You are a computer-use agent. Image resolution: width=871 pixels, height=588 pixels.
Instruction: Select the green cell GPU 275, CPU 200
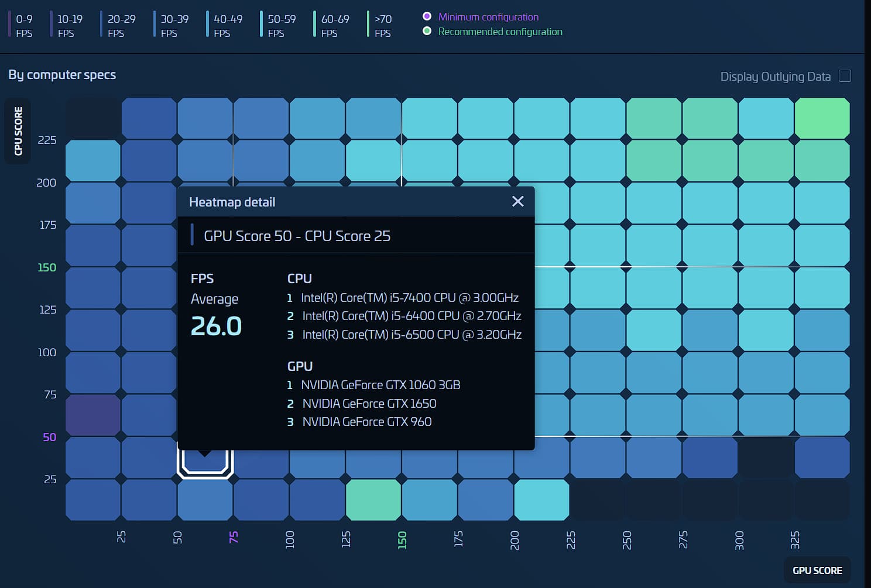tap(709, 161)
